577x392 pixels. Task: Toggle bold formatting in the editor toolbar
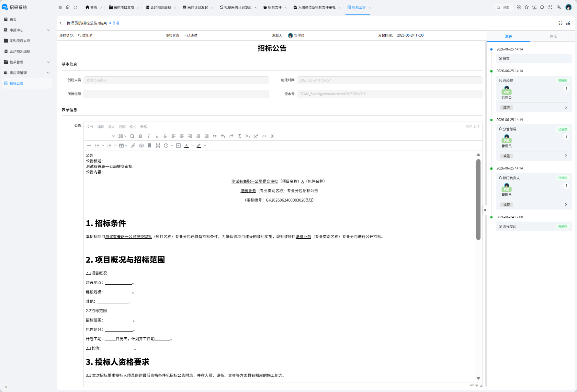tap(141, 136)
